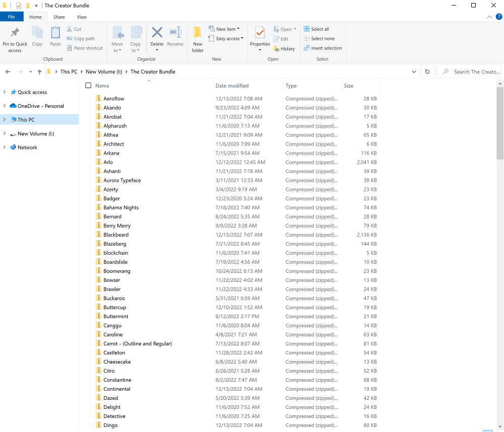Click the red Delete X icon
The width and height of the screenshot is (504, 432).
tap(157, 32)
